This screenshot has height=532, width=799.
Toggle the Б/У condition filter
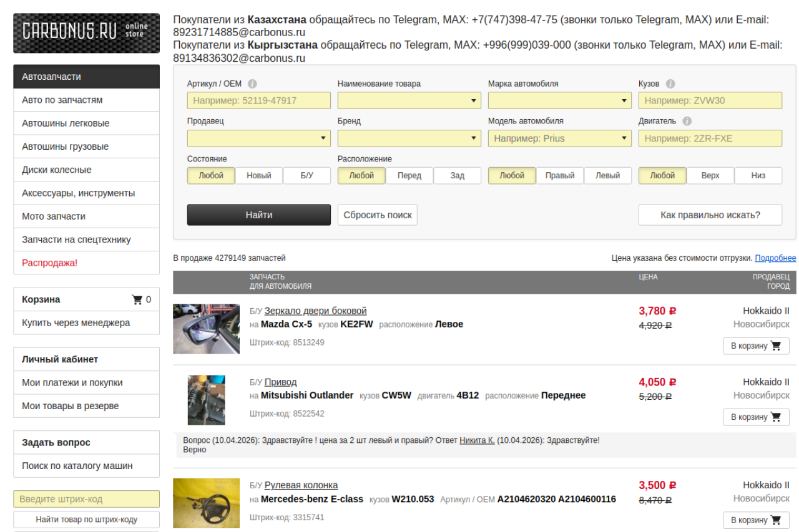coord(306,176)
